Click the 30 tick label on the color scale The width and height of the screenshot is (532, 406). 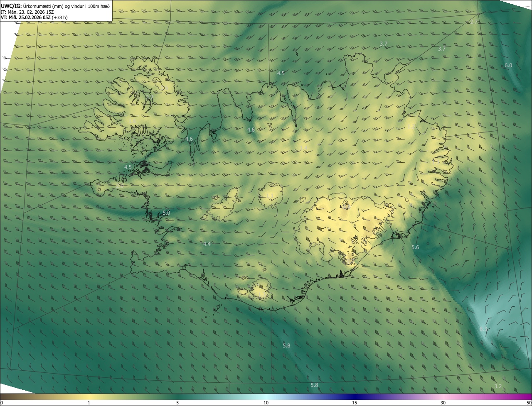(x=443, y=403)
